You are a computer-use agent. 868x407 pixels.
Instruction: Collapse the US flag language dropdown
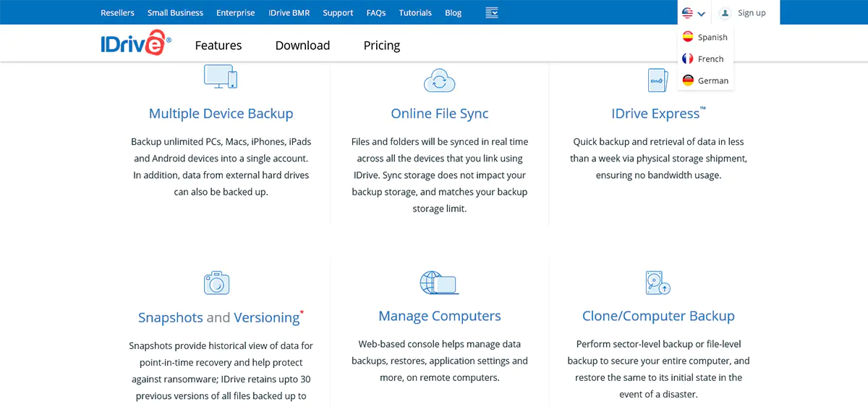point(694,13)
